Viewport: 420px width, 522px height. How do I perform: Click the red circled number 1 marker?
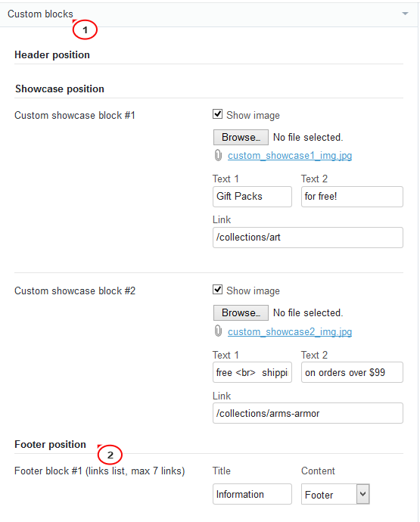click(x=85, y=30)
